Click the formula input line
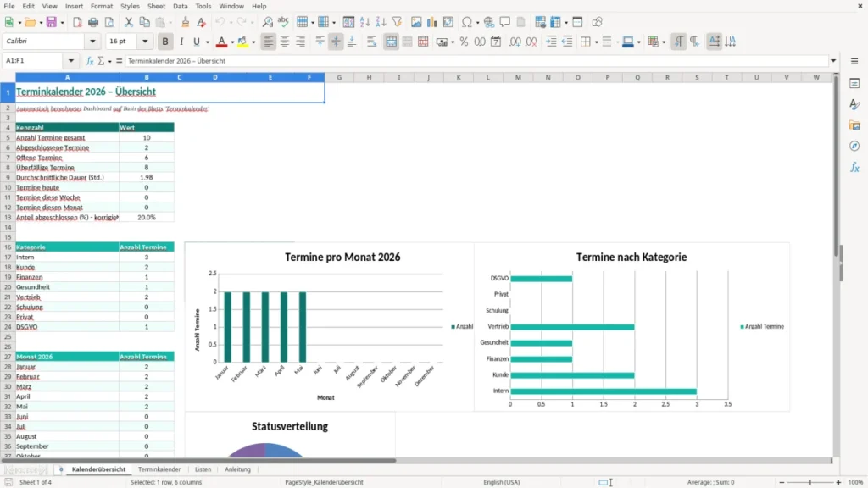This screenshot has height=488, width=868. (476, 61)
